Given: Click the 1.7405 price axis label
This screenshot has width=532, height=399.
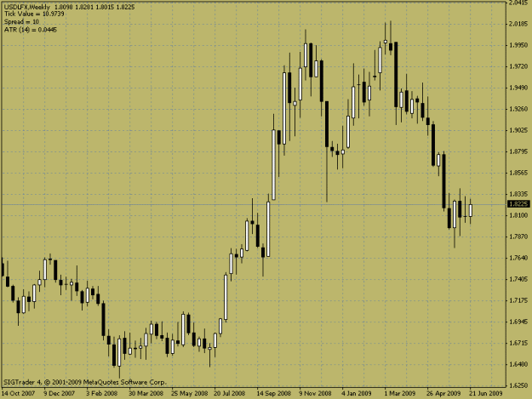Looking at the screenshot, I should (518, 279).
